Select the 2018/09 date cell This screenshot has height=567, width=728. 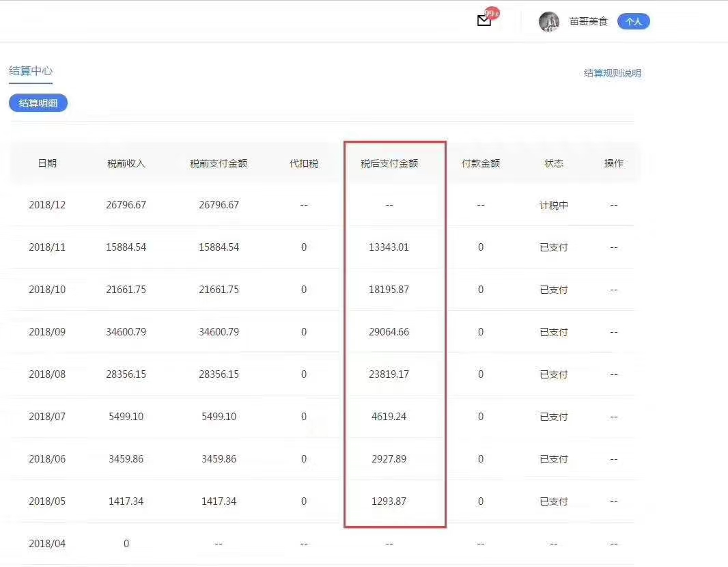[x=47, y=332]
